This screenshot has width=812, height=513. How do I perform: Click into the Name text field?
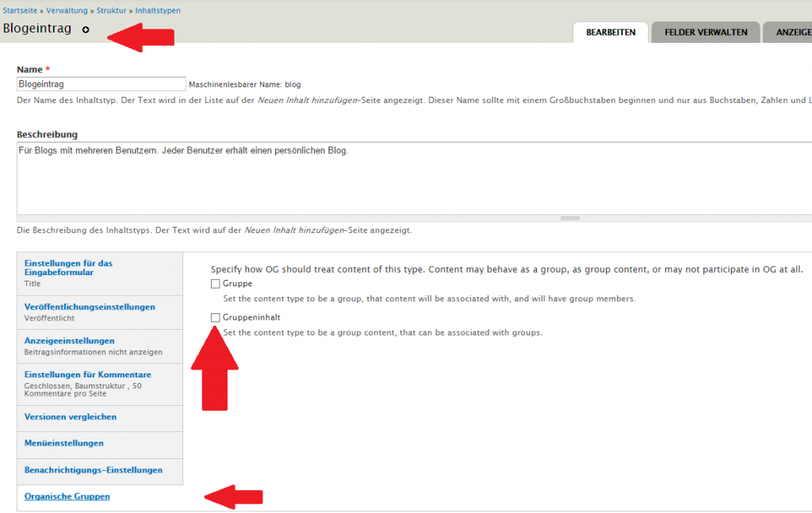pos(101,84)
